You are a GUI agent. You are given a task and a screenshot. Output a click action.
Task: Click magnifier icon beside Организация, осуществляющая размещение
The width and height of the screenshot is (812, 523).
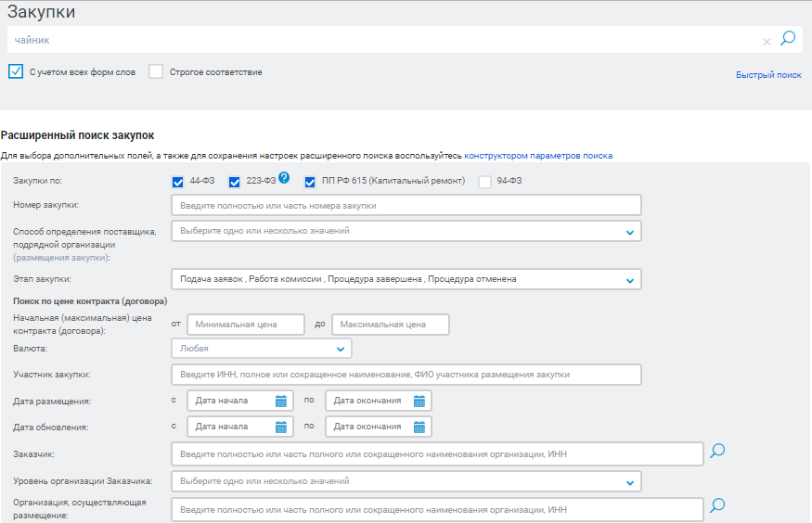pos(716,506)
